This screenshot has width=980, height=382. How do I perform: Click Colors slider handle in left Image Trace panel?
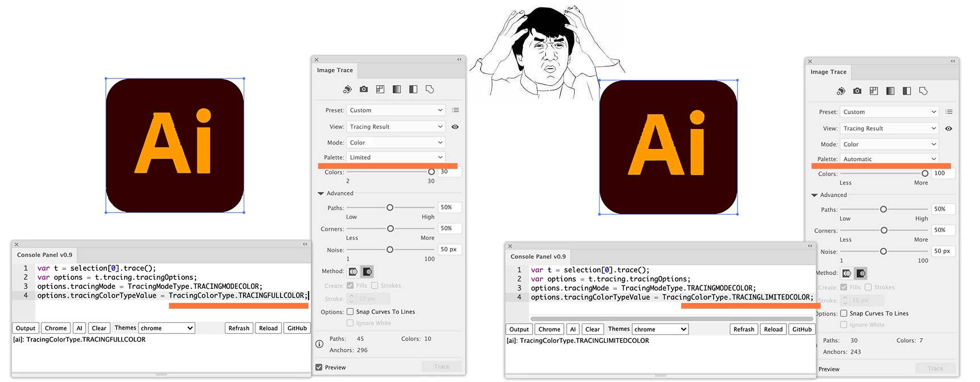[431, 172]
